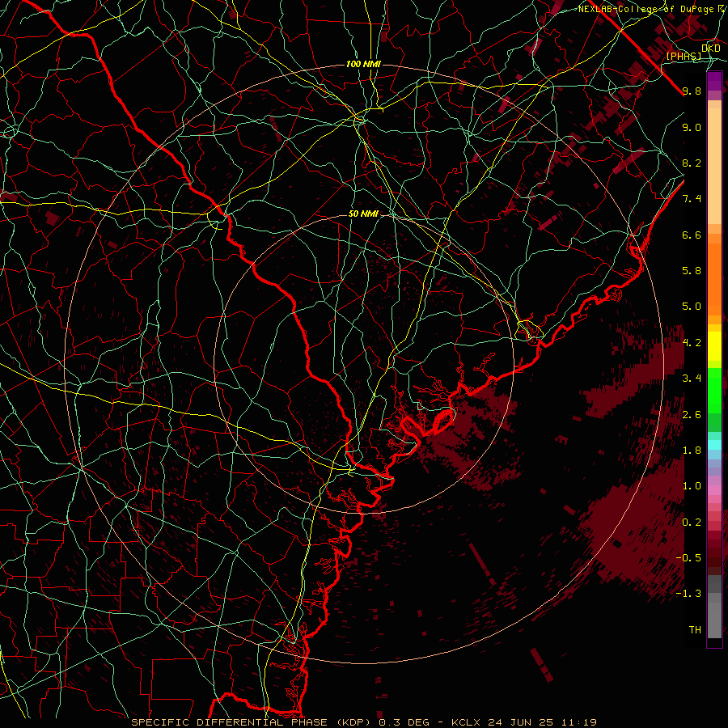Click the 9.8 scale value
The image size is (728, 728).
(x=692, y=91)
